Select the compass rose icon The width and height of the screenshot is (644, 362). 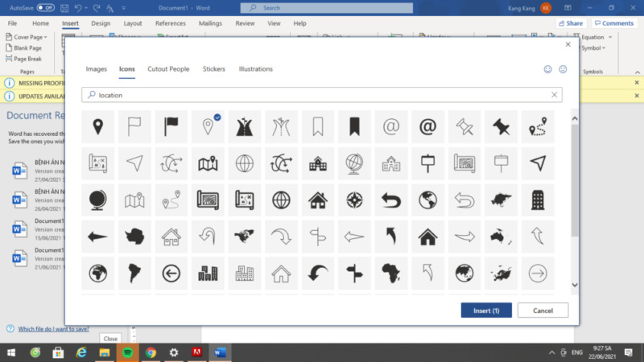tap(355, 200)
